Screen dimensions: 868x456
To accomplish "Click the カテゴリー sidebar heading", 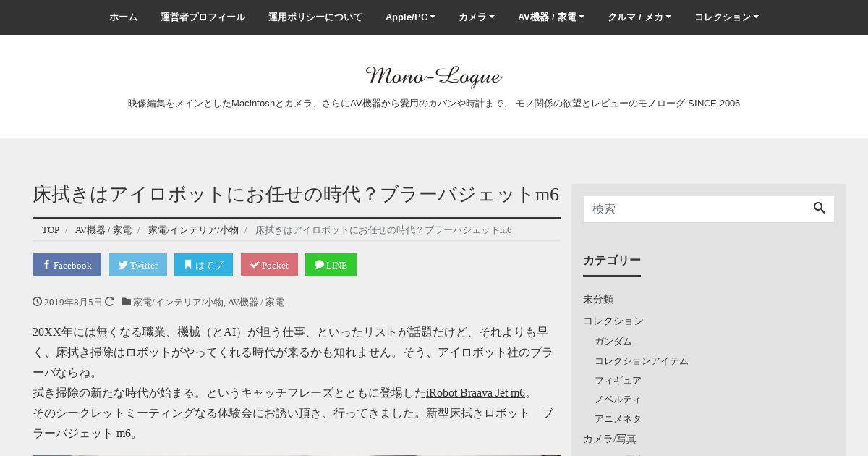I will pos(612,261).
